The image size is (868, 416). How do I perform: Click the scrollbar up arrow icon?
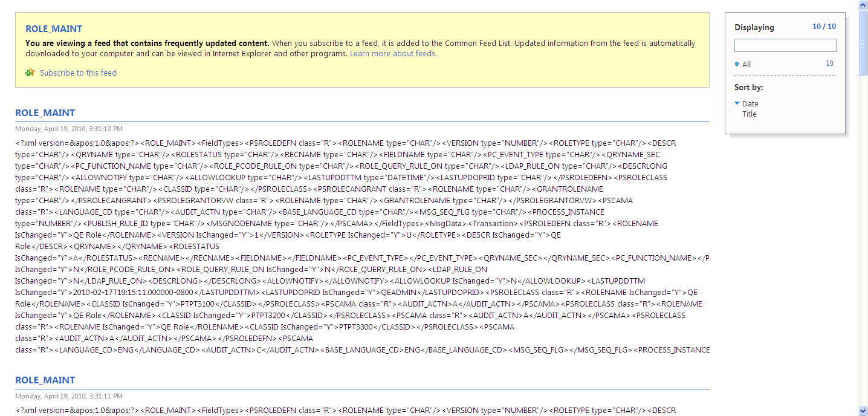pos(863,4)
